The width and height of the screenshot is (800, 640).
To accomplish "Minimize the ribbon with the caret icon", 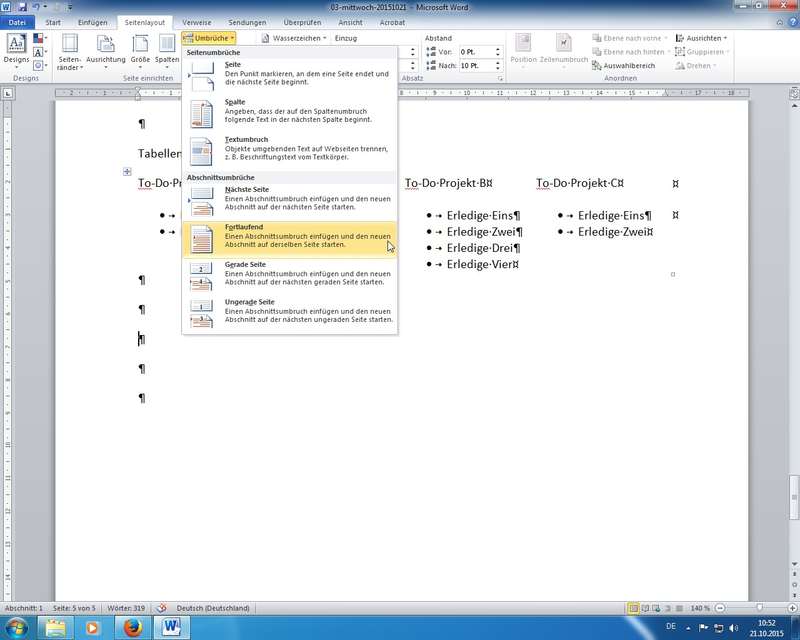I will (780, 22).
